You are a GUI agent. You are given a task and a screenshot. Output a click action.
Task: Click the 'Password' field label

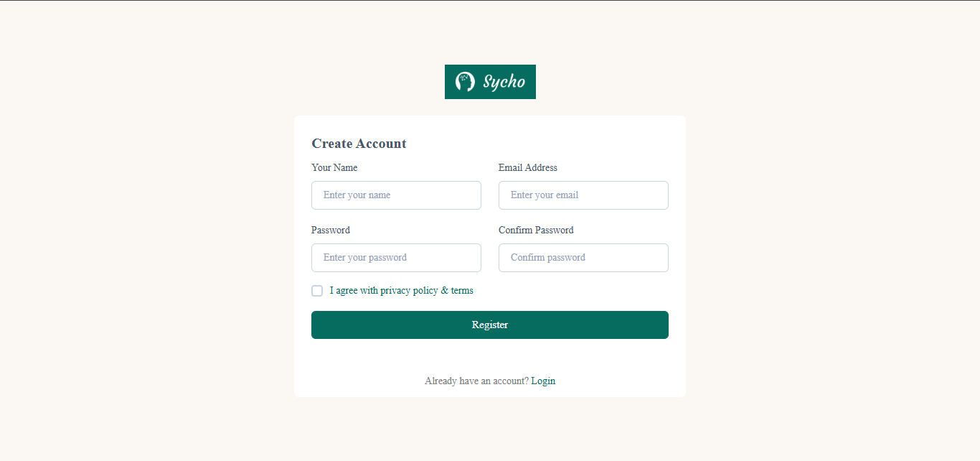click(x=331, y=230)
